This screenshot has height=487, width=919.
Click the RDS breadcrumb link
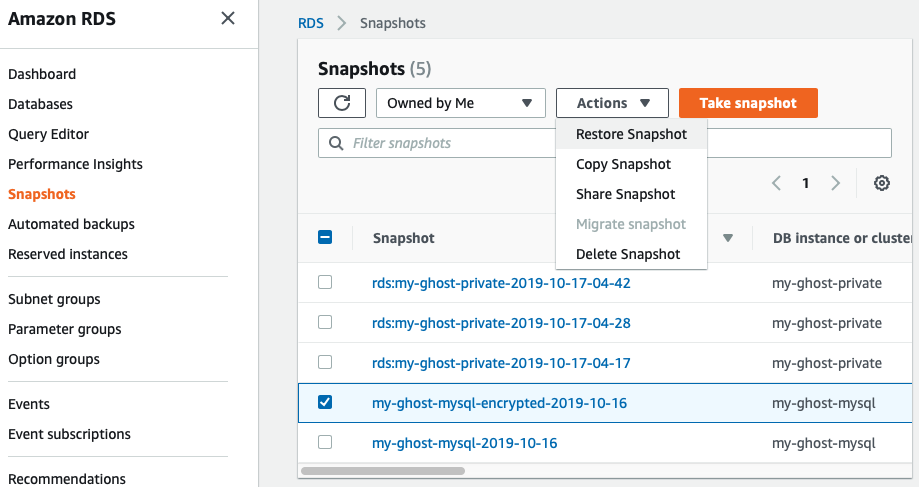pyautogui.click(x=311, y=23)
